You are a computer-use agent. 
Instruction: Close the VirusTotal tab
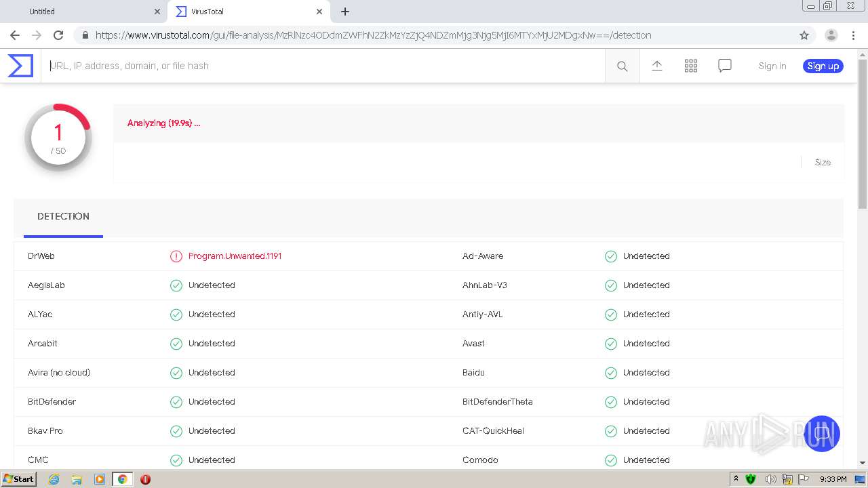(x=319, y=12)
